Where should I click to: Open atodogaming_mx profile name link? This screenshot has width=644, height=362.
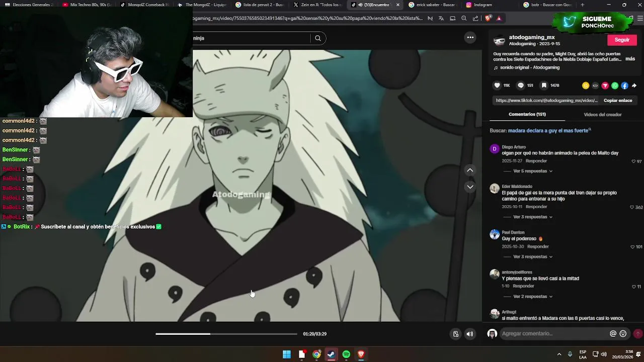point(532,37)
